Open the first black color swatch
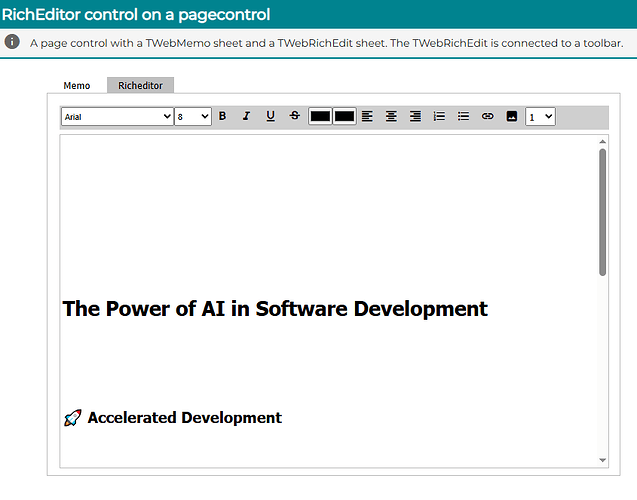 pyautogui.click(x=320, y=116)
